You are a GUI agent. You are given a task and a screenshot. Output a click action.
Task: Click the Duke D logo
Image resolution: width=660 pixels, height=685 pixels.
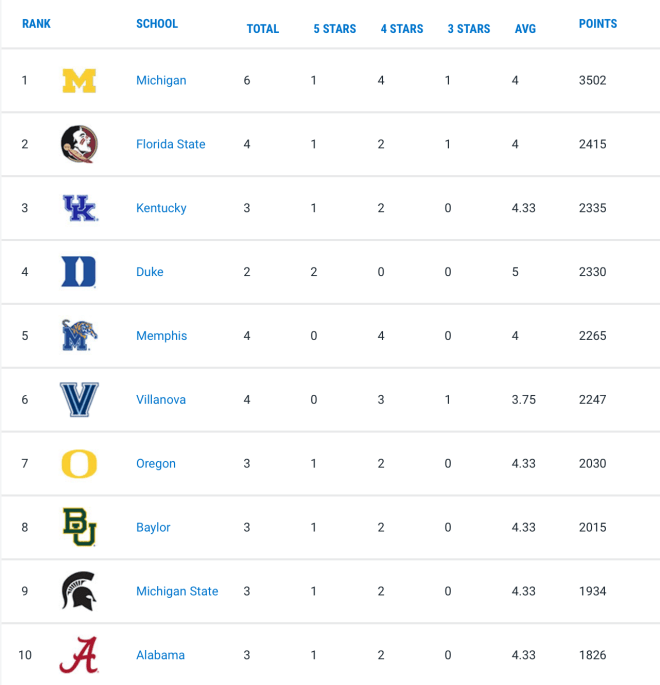[x=79, y=272]
